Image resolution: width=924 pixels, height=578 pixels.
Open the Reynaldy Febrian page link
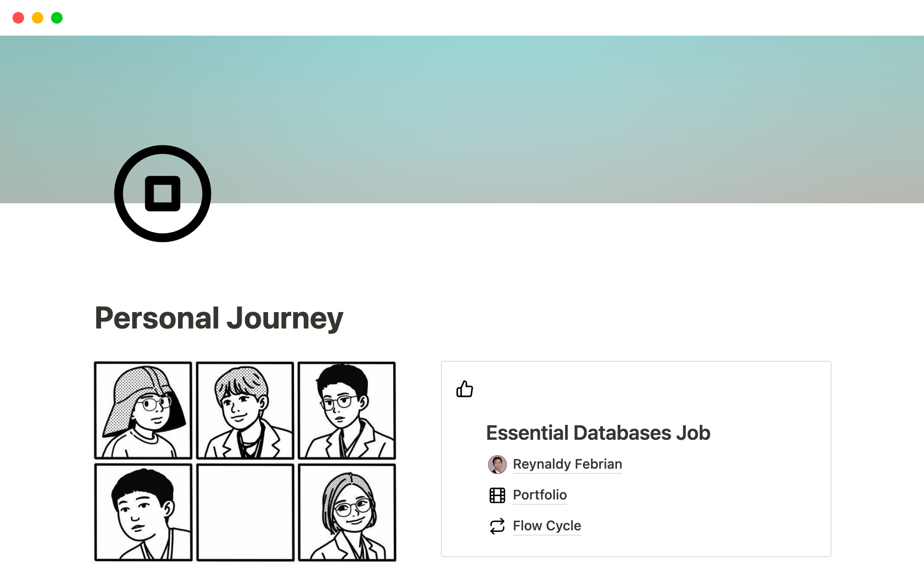click(x=567, y=464)
